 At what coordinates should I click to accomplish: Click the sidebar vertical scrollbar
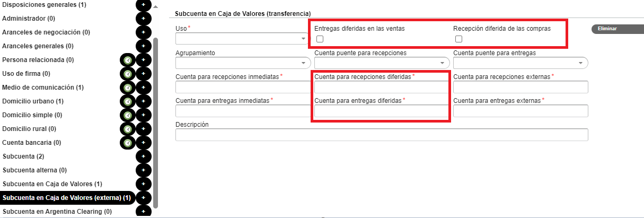155,122
